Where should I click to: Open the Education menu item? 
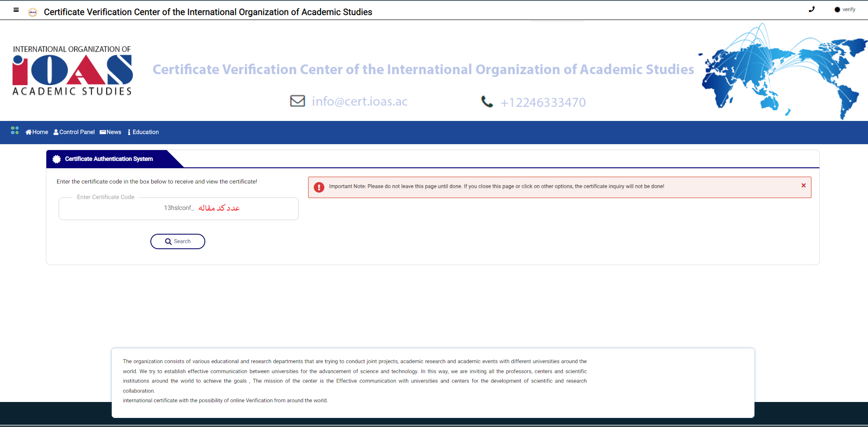coord(143,132)
